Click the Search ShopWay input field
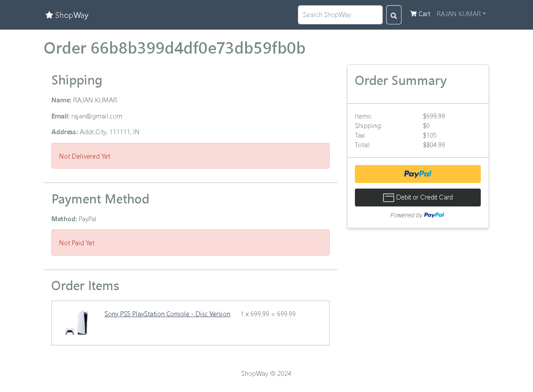533x392 pixels. (x=340, y=15)
